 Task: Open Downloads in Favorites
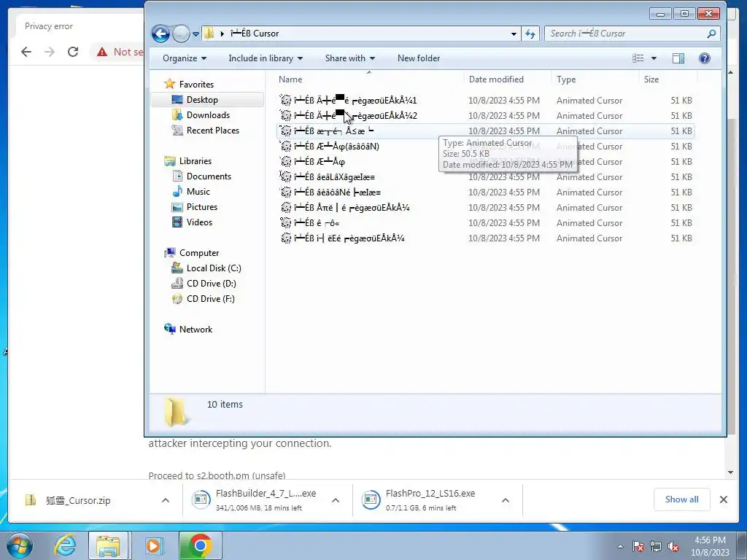(208, 114)
